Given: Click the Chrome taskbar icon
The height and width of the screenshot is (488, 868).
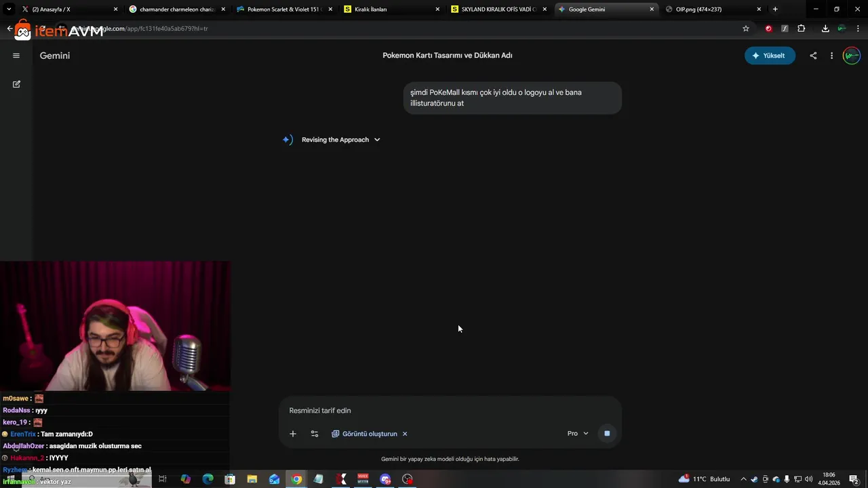Looking at the screenshot, I should [296, 479].
